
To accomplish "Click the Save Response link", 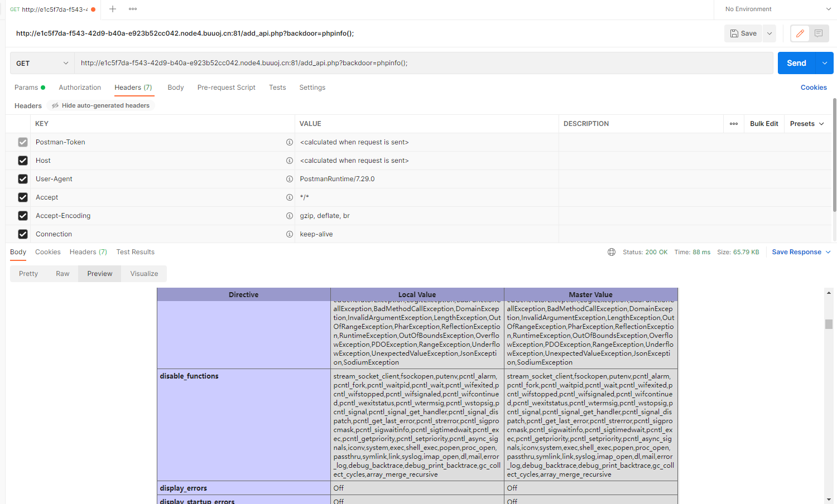I will [x=796, y=252].
